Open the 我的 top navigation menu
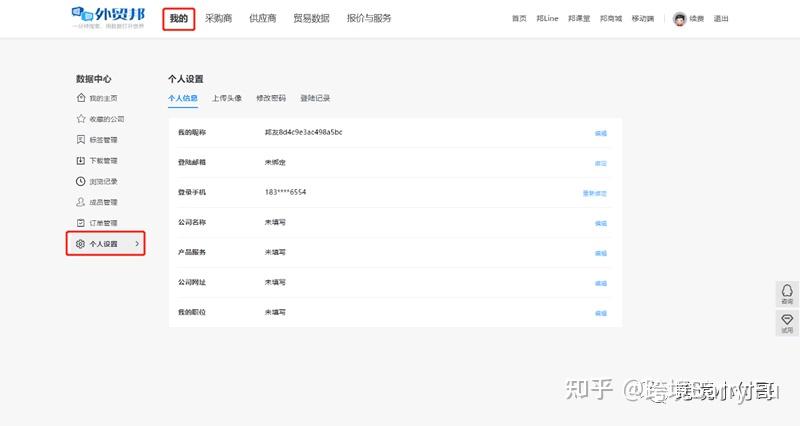This screenshot has height=426, width=800. tap(179, 19)
